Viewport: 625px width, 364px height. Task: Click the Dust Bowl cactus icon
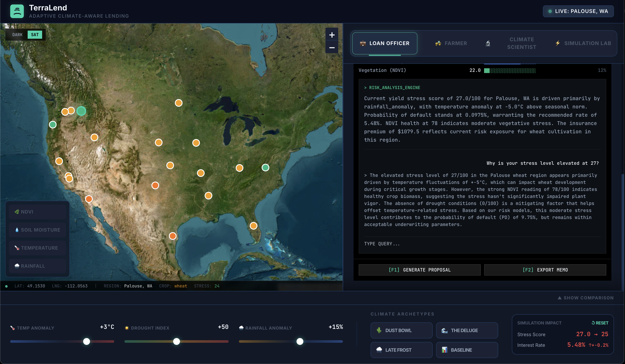tap(379, 330)
